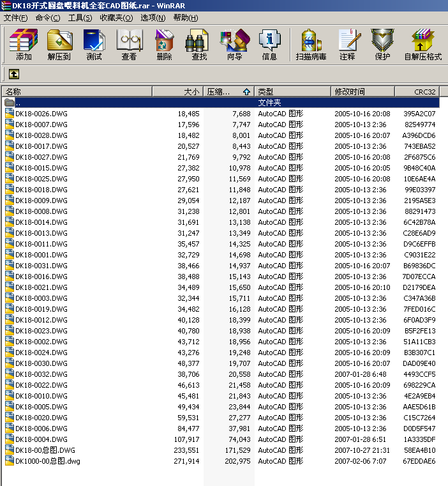Select file name DK18-0002.DWG
The image size is (448, 486).
(41, 342)
